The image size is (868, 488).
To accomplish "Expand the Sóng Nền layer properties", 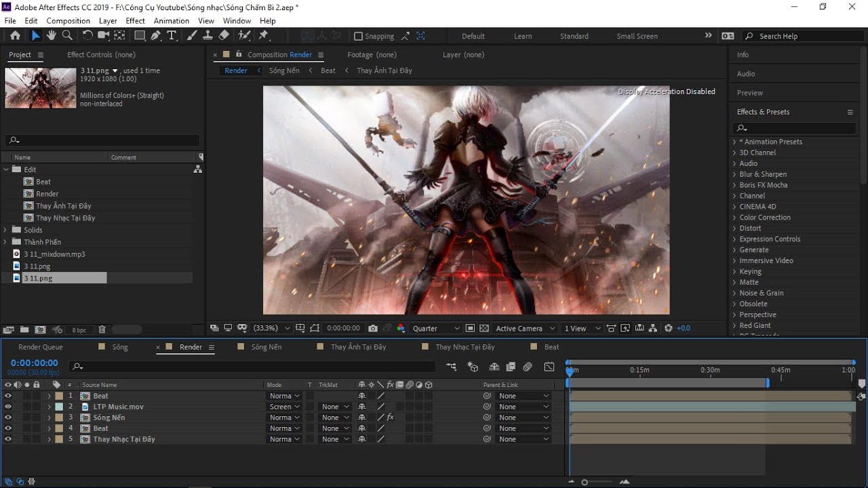I will (x=49, y=418).
